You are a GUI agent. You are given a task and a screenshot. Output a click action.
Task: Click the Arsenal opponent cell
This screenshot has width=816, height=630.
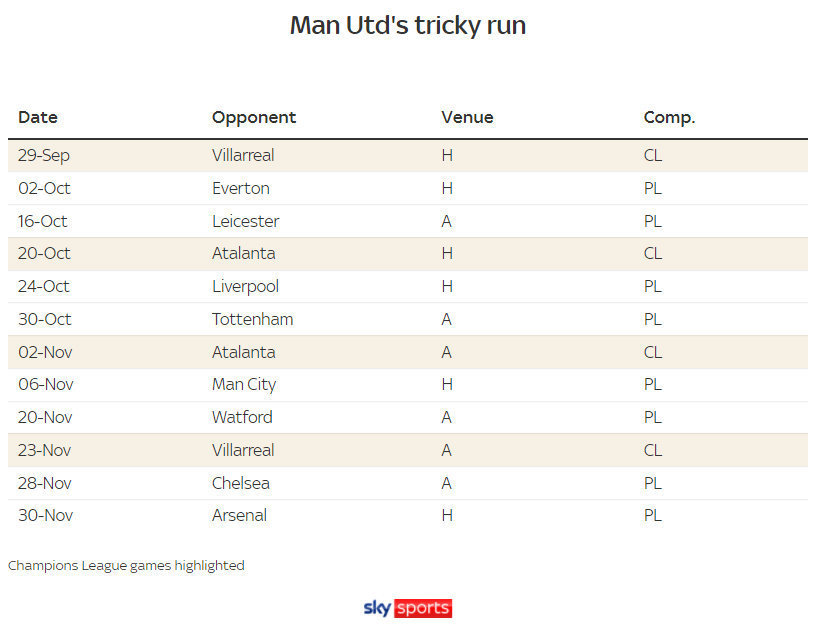point(239,516)
